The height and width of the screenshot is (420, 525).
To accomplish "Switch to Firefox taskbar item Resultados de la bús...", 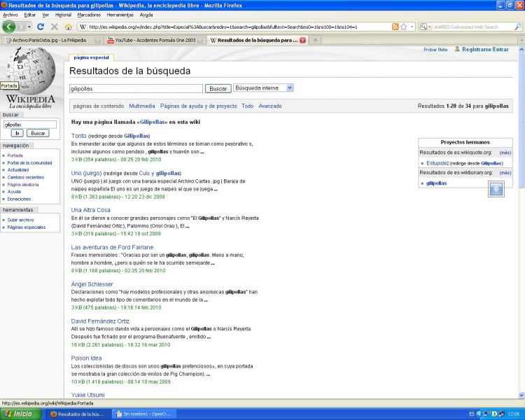I will (x=78, y=414).
